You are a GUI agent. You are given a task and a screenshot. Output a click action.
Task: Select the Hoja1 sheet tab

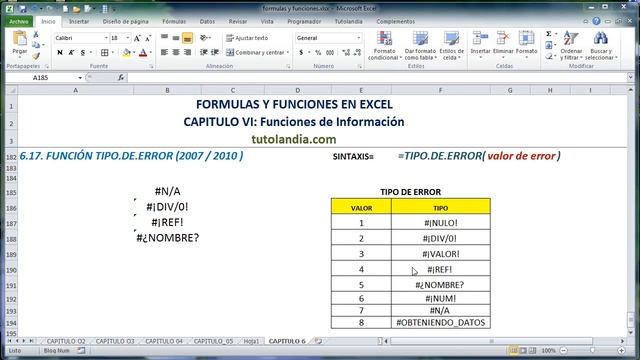251,341
